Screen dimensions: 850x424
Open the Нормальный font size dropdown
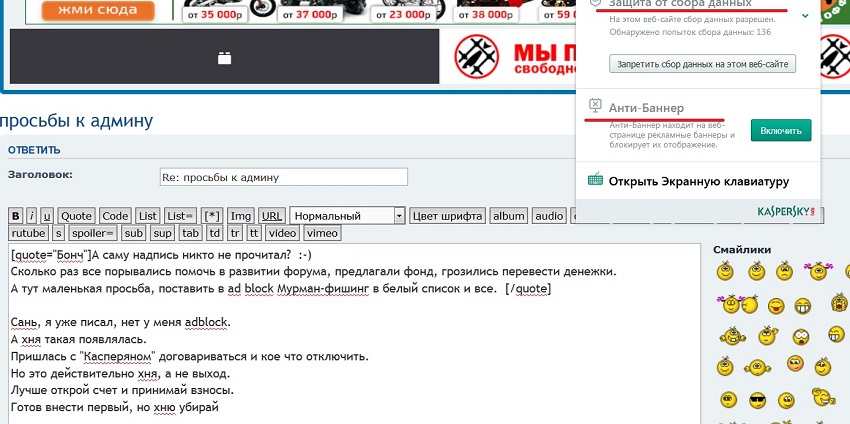pyautogui.click(x=346, y=216)
